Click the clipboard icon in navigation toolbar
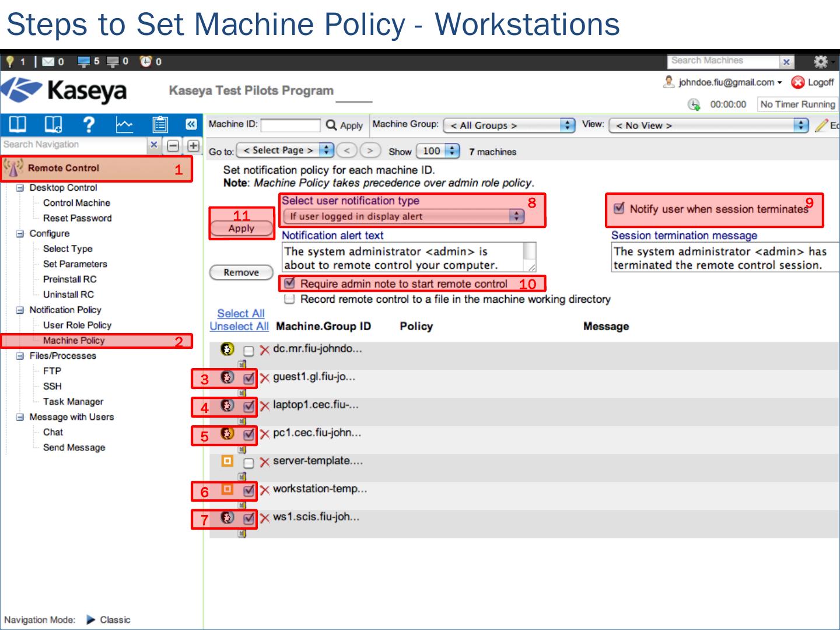840x630 pixels. click(160, 124)
